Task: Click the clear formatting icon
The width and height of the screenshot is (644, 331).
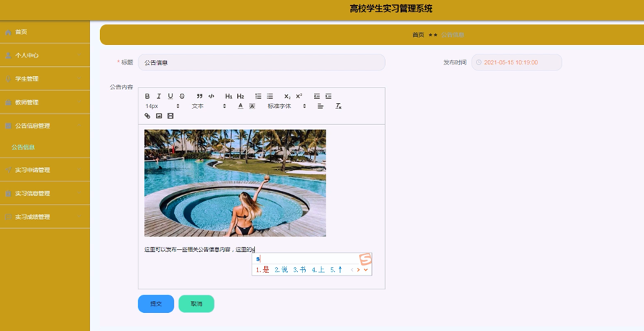Action: pyautogui.click(x=338, y=106)
